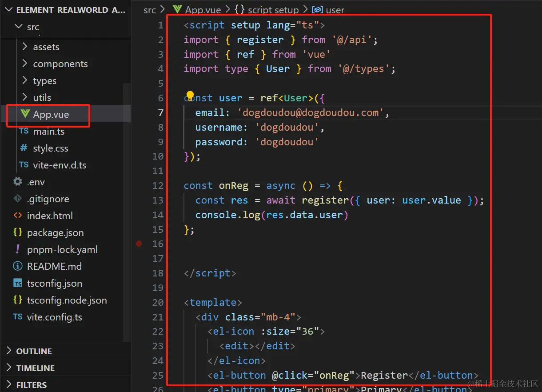Expand the FILTERS panel
Image resolution: width=542 pixels, height=392 pixels.
coord(9,384)
